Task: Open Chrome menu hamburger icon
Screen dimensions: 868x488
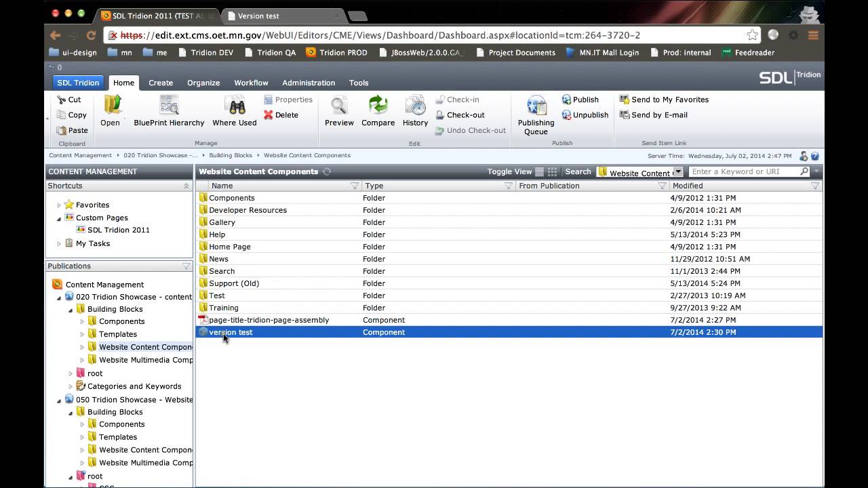Action: click(813, 35)
